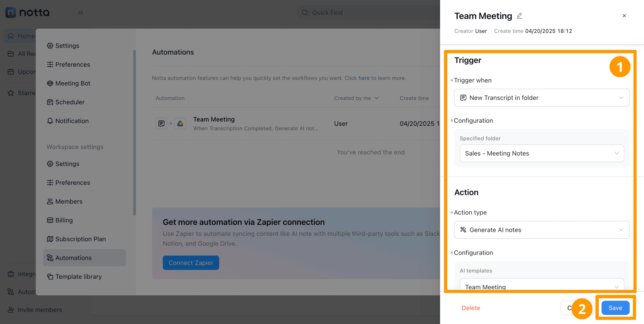Image resolution: width=644 pixels, height=324 pixels.
Task: Click the transcript trigger icon in Team Meeting row
Action: [161, 124]
